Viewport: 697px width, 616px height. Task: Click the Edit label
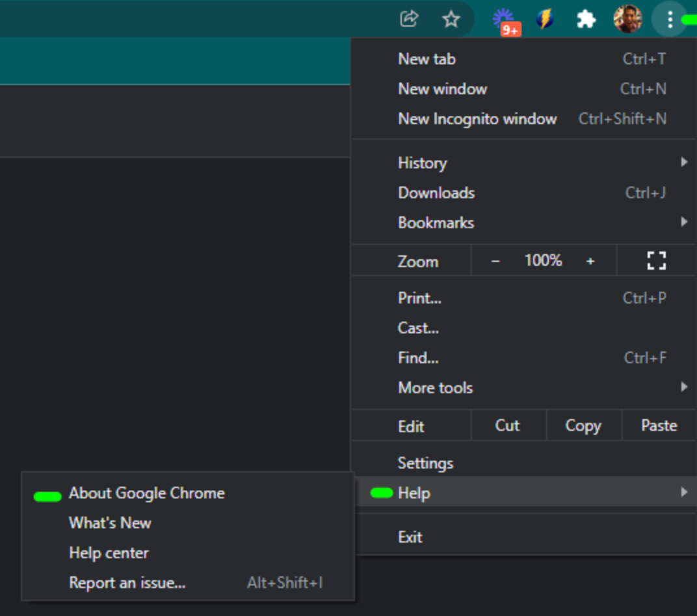coord(411,426)
